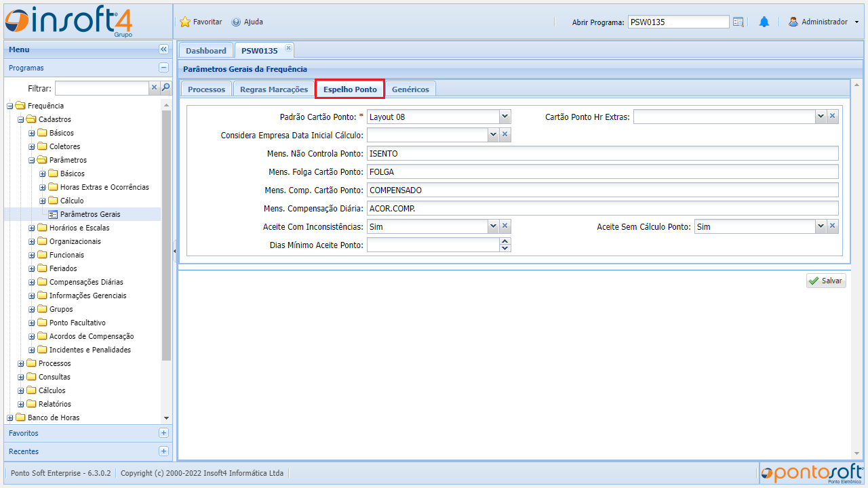Screen dimensions: 868x488
Task: Increase the Dias Mínimo Aceite Ponto value
Action: click(505, 241)
